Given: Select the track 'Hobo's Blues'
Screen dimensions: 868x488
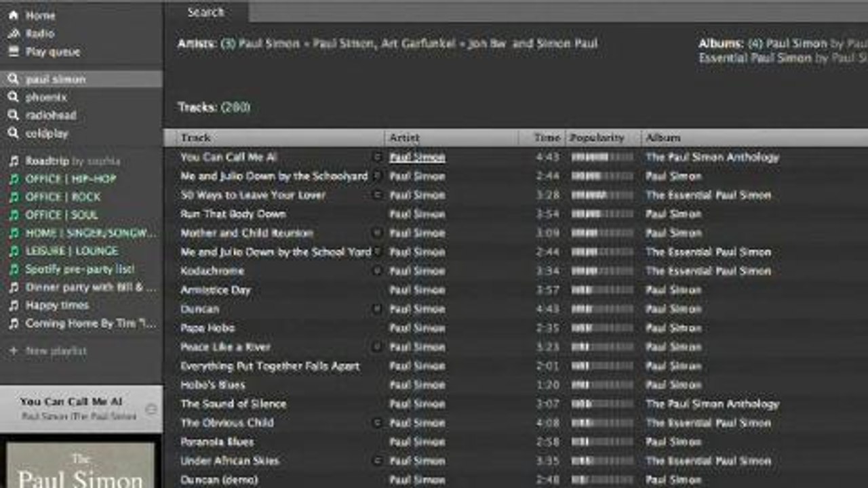Looking at the screenshot, I should pos(212,385).
